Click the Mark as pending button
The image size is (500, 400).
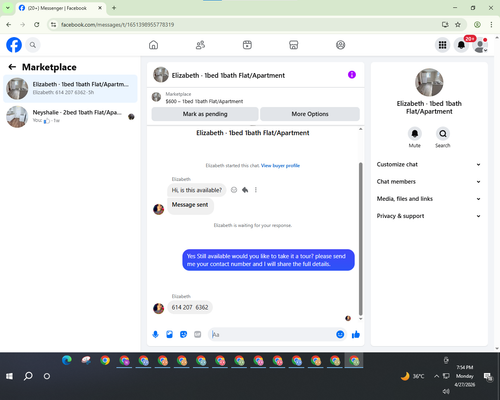205,114
